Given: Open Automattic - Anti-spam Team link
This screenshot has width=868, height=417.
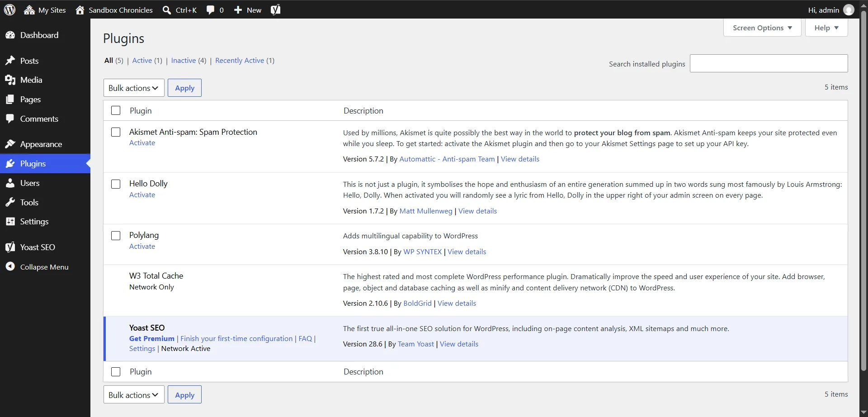Looking at the screenshot, I should tap(447, 159).
